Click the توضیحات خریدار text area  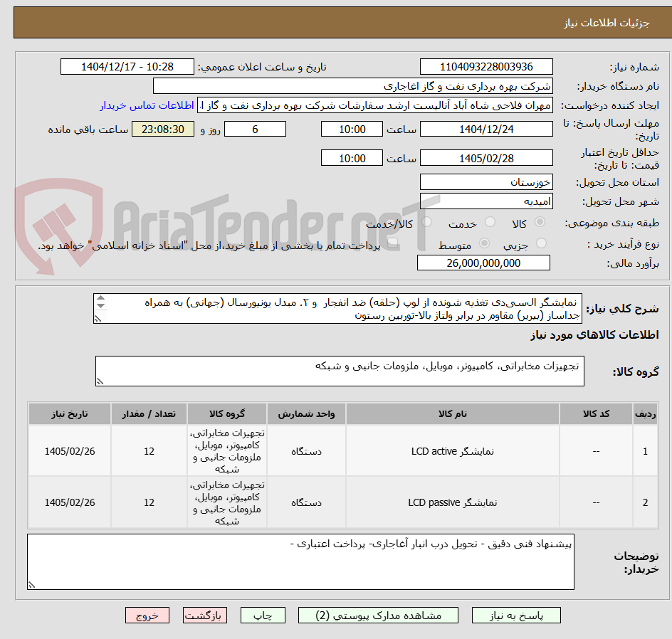[x=300, y=561]
